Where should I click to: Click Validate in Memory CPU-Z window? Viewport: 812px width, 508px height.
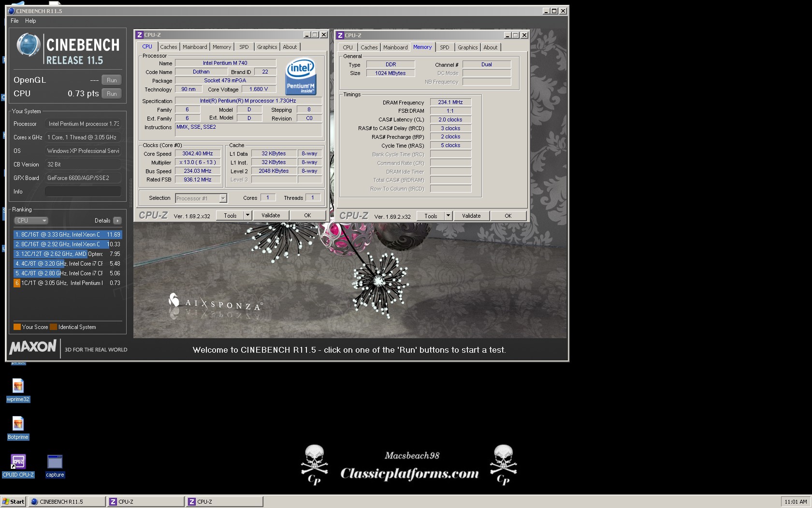471,216
